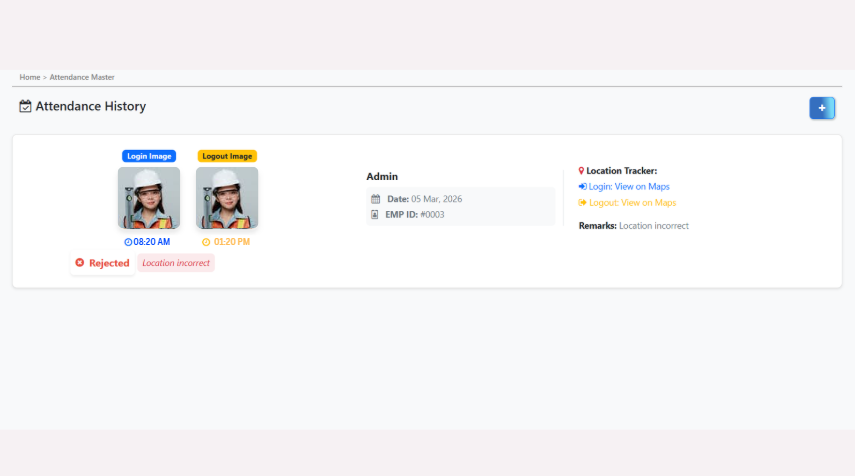The height and width of the screenshot is (476, 855).
Task: Click the blue plus add button
Action: pos(822,108)
